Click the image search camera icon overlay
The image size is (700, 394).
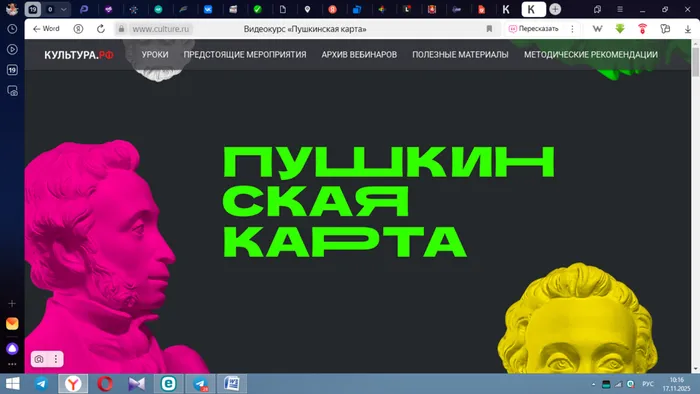click(39, 359)
